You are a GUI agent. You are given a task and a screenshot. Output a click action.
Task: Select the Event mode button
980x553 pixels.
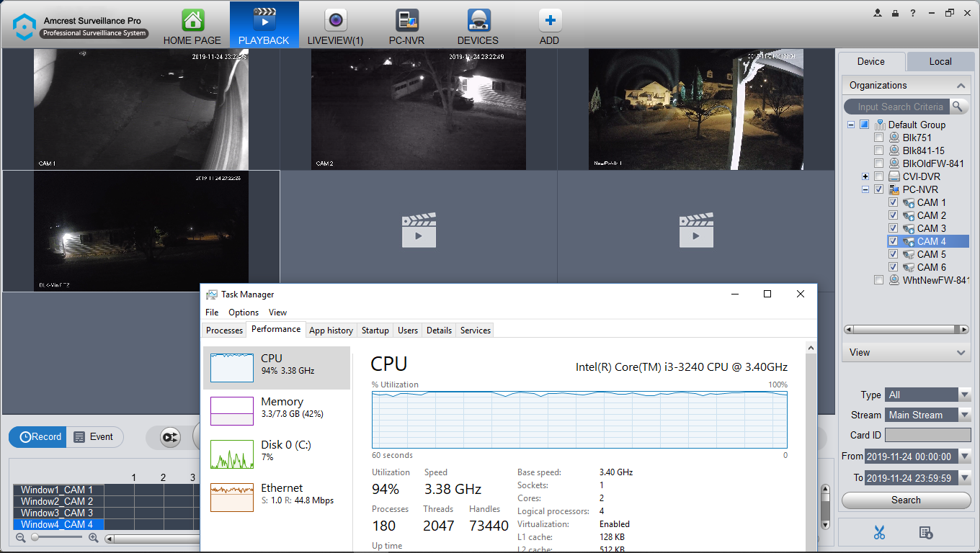click(94, 436)
